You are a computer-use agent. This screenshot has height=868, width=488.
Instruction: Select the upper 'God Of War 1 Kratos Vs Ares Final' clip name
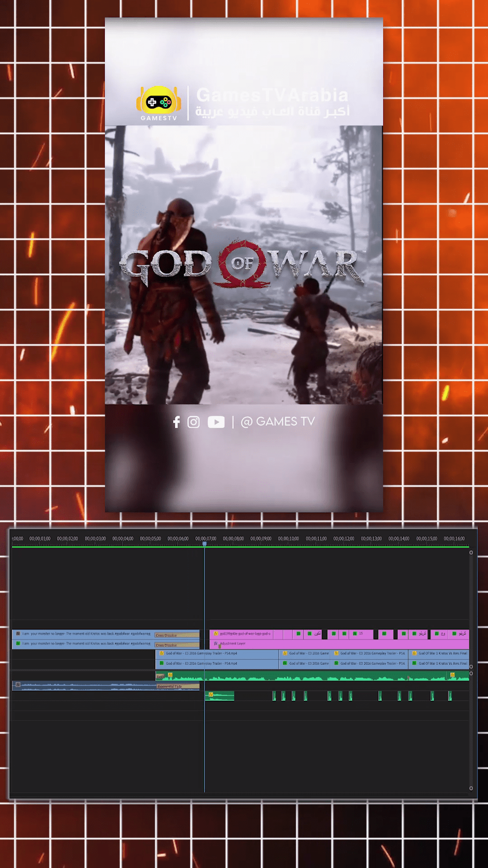pos(443,653)
